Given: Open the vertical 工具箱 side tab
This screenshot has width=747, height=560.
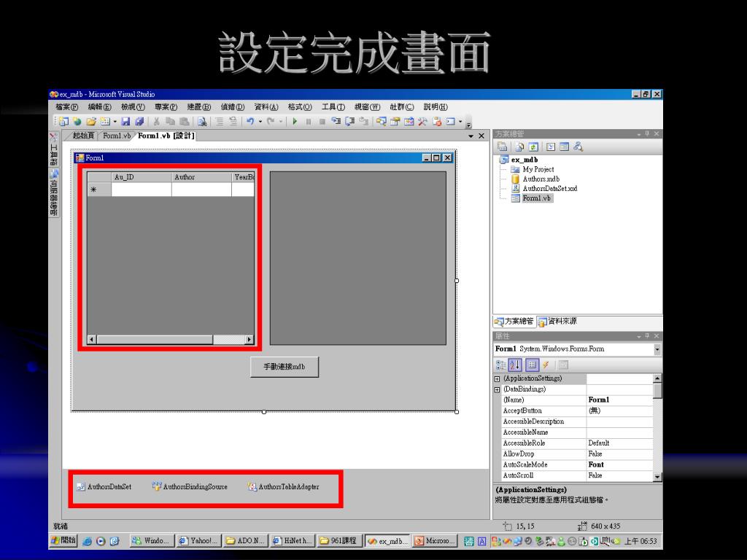Looking at the screenshot, I should click(53, 149).
